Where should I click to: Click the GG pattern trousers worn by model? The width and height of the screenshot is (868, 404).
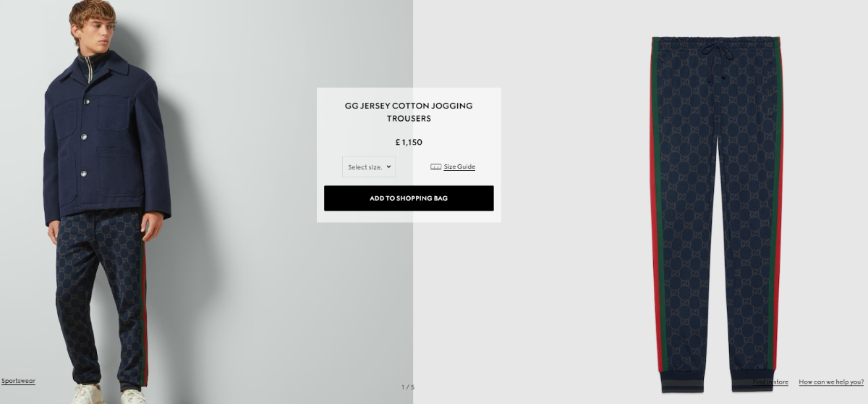[101, 297]
